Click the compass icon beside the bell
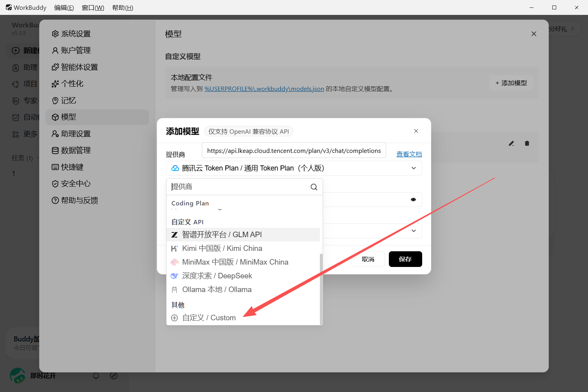The height and width of the screenshot is (392, 588). click(114, 376)
